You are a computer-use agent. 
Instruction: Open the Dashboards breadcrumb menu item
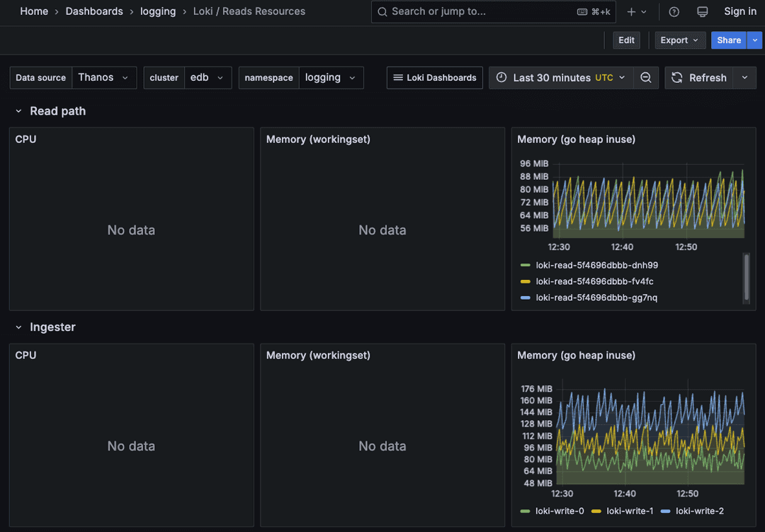point(94,11)
